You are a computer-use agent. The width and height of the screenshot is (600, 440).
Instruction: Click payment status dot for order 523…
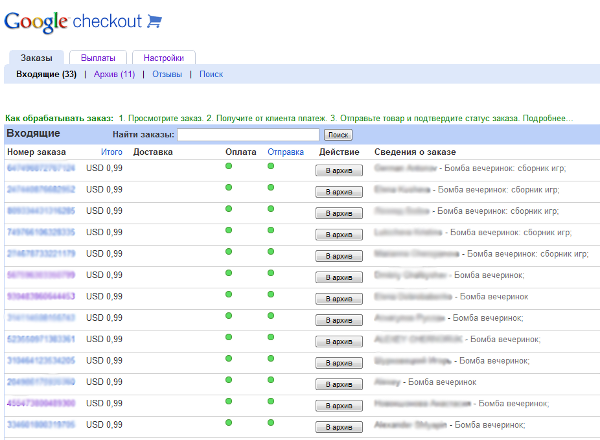click(x=229, y=337)
